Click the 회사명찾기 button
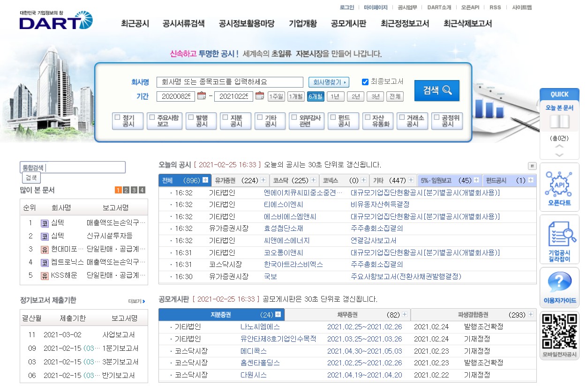Image resolution: width=587 pixels, height=392 pixels. (329, 82)
